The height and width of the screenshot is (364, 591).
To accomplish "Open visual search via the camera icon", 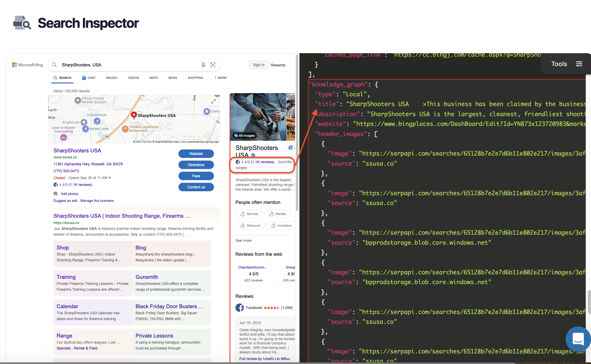I will [213, 65].
